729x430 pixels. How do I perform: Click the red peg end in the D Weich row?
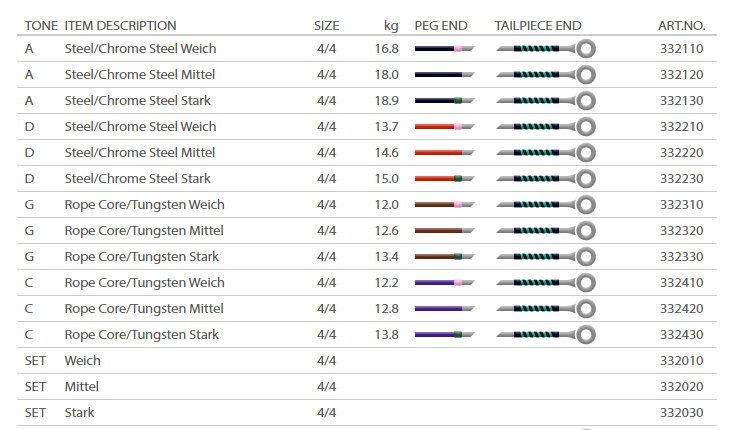pyautogui.click(x=443, y=127)
